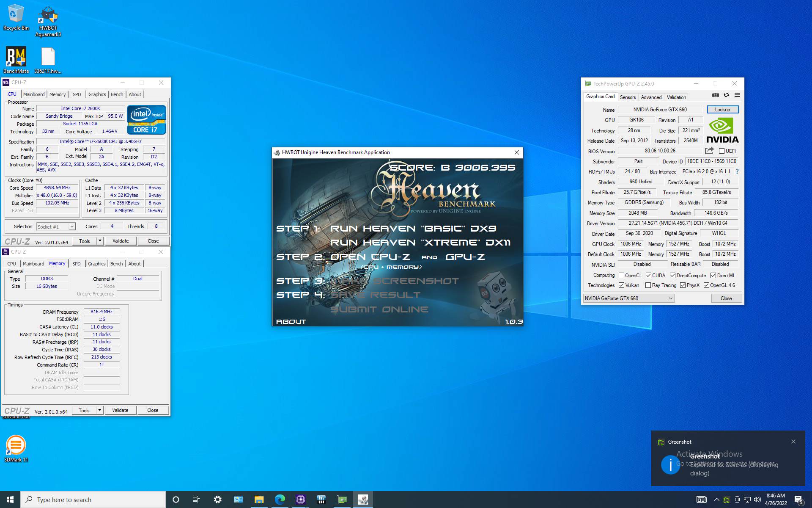Open the Sensors tab in GPU-Z
The height and width of the screenshot is (508, 812).
tap(628, 97)
